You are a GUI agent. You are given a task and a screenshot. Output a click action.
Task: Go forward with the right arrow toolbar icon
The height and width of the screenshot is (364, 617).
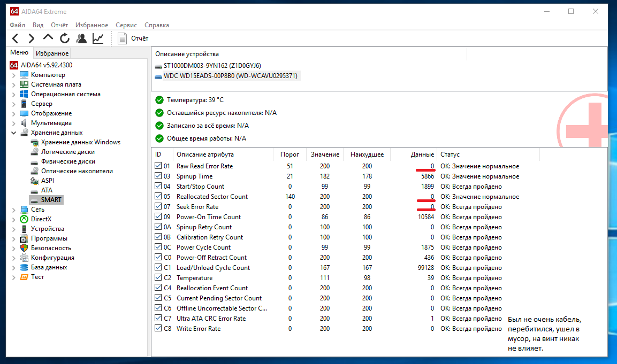coord(32,38)
